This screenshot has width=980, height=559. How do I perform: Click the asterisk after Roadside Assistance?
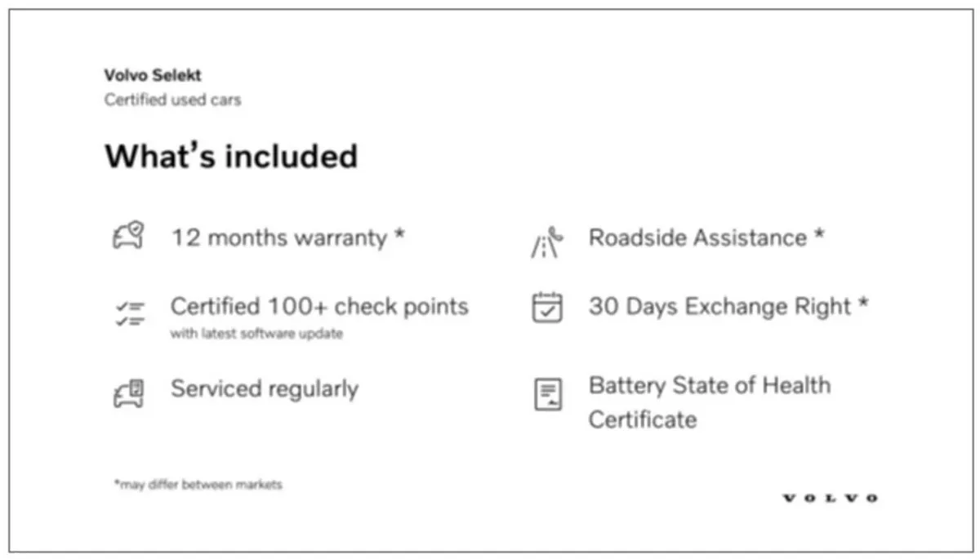818,234
